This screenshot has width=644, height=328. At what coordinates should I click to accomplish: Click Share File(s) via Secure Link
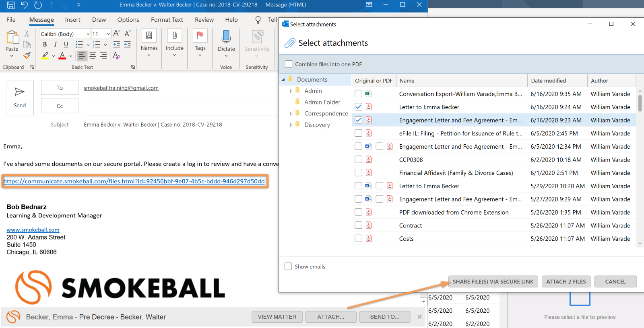493,281
